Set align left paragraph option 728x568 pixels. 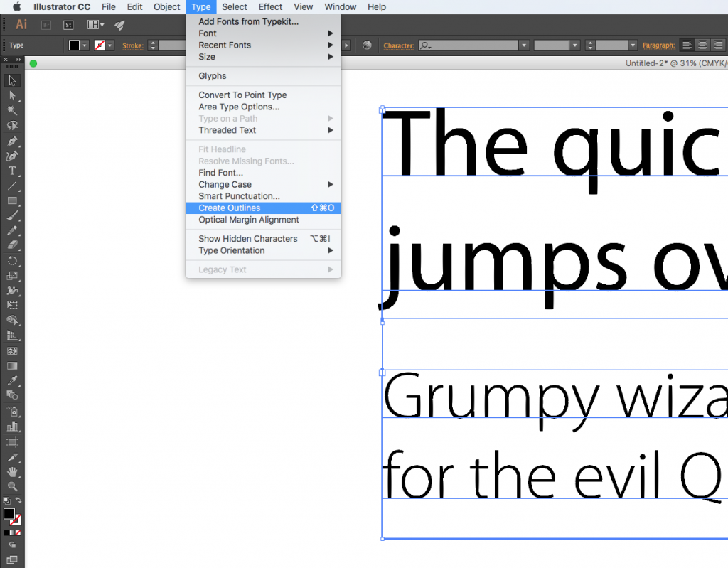(687, 45)
